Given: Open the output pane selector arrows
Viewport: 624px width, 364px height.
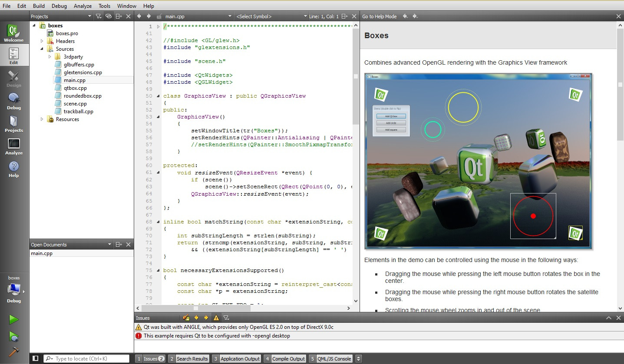Looking at the screenshot, I should pyautogui.click(x=358, y=359).
